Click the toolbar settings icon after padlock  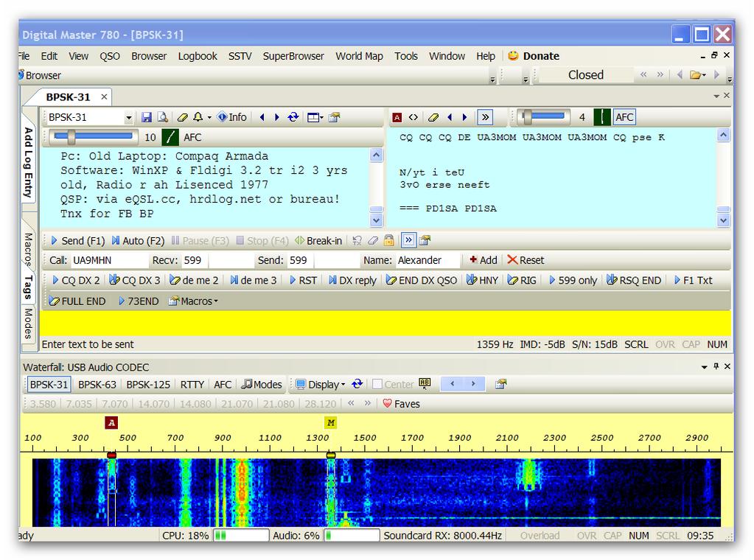[425, 240]
